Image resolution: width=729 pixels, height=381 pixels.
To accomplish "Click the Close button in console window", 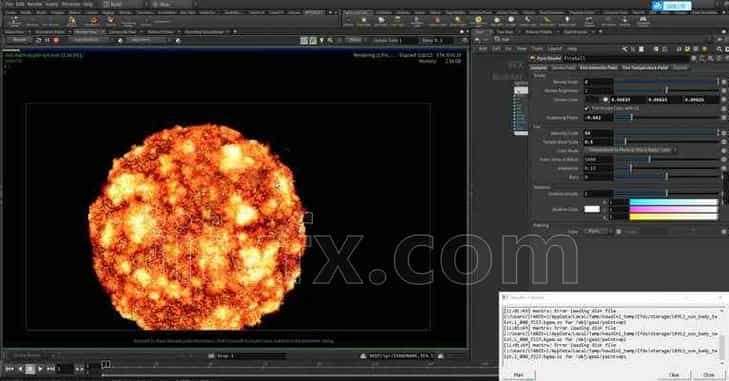I will click(x=709, y=374).
